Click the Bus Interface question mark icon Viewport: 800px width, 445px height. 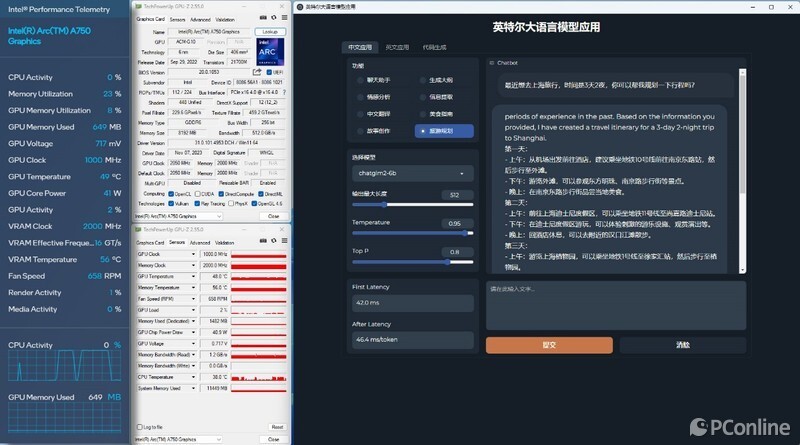284,92
